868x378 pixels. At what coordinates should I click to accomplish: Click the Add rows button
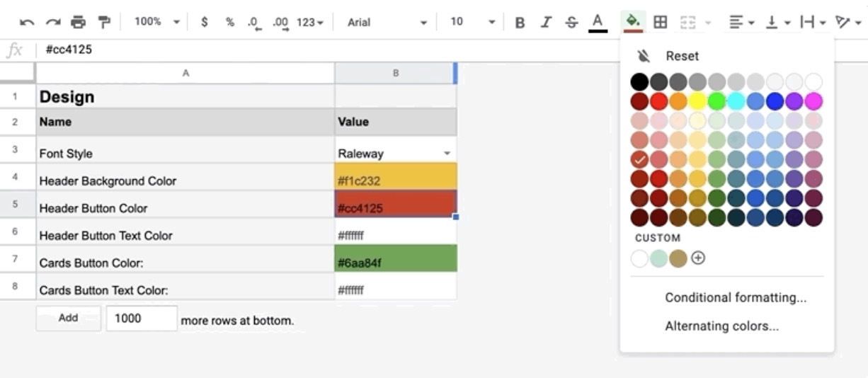pyautogui.click(x=69, y=319)
